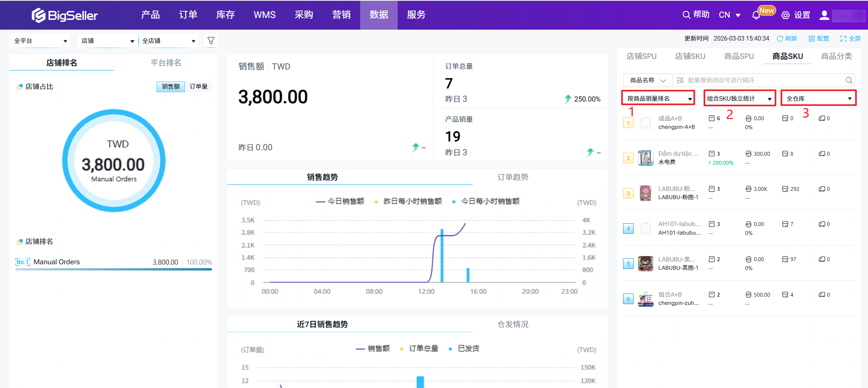The width and height of the screenshot is (868, 388).
Task: Click the BigSeller logo
Action: 65,15
